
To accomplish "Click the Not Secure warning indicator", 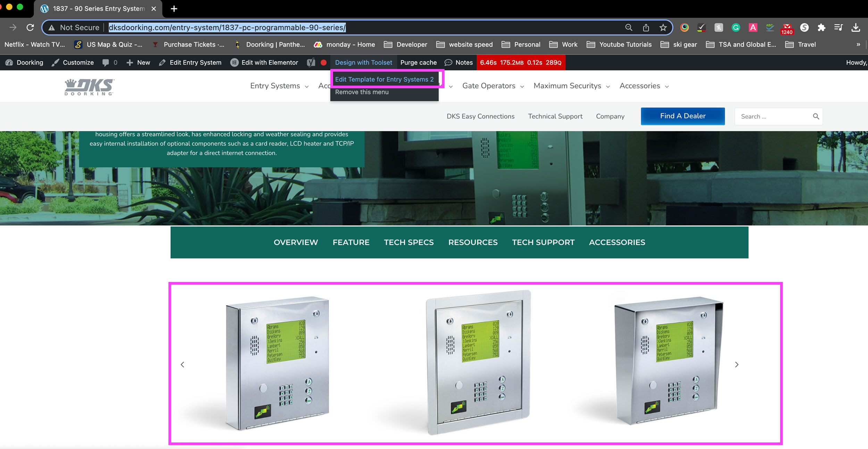I will pos(74,27).
